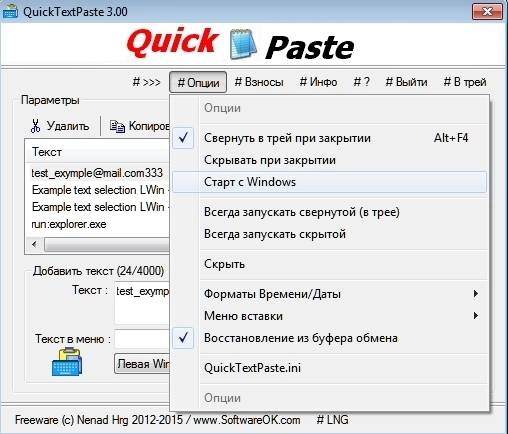Click the clipboard keyboard icon at bottom left
The image size is (508, 434).
pyautogui.click(x=67, y=362)
